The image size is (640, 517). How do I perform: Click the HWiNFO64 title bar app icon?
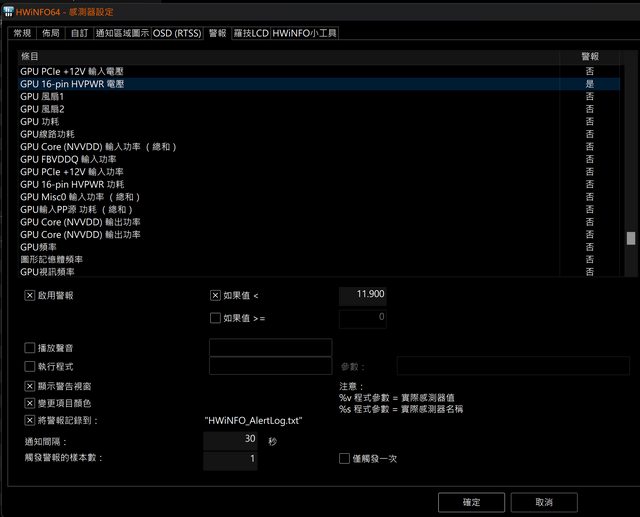click(8, 11)
